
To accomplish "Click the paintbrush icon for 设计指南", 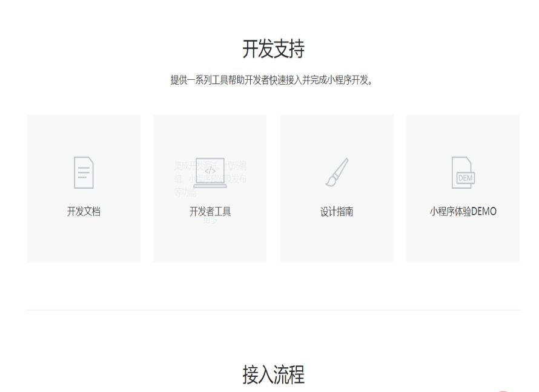I will (337, 172).
